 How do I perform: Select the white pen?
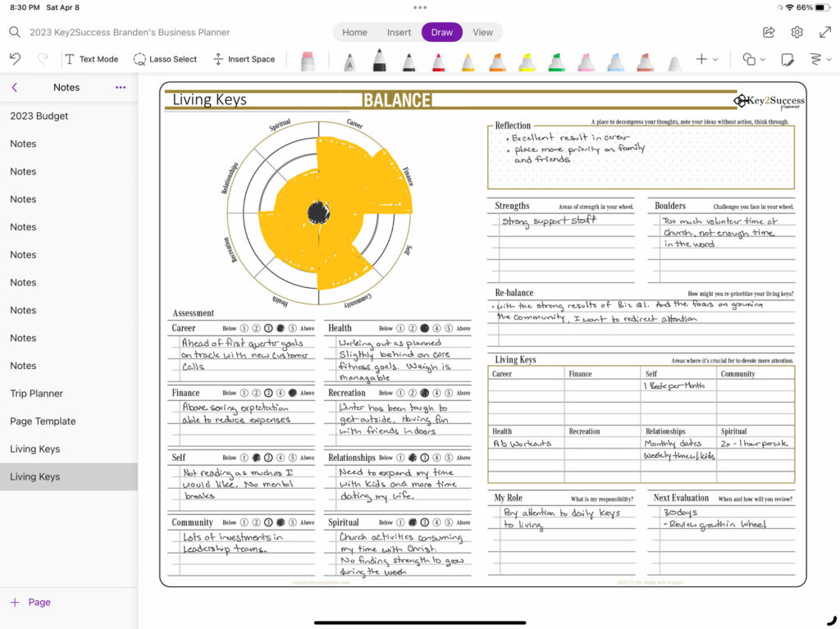click(674, 62)
